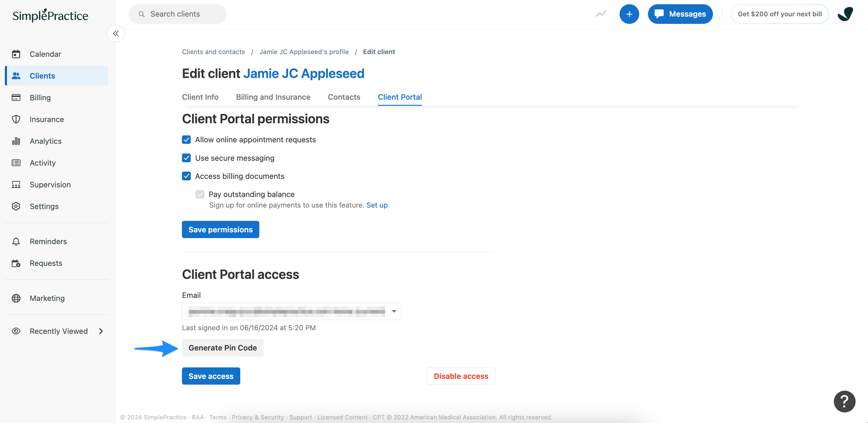The height and width of the screenshot is (423, 868).
Task: Expand Recently Viewed chevron
Action: (101, 331)
